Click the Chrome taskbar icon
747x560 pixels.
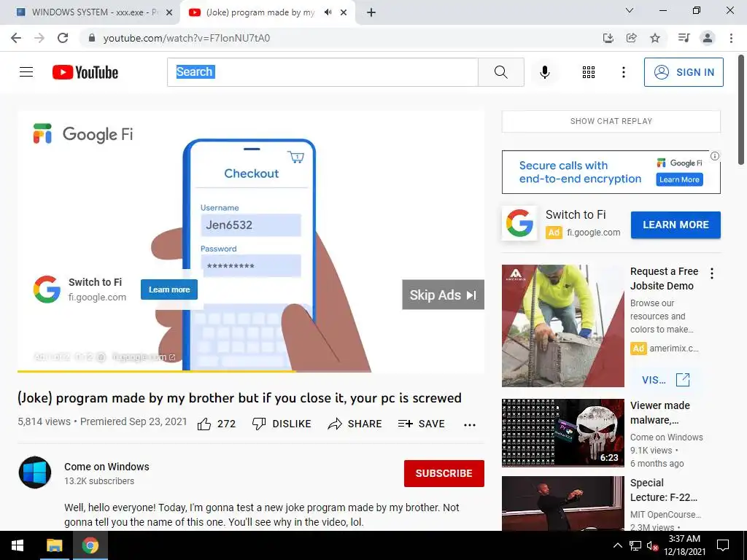pyautogui.click(x=90, y=545)
